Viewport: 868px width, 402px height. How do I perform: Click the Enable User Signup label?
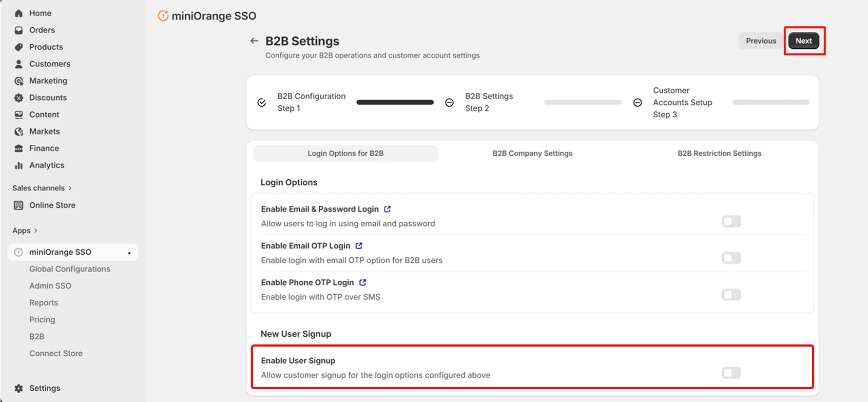pos(298,361)
